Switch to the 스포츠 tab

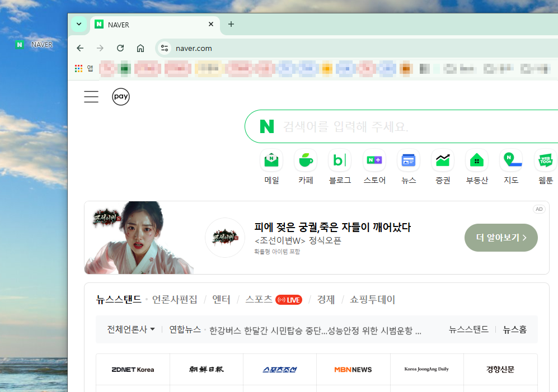point(259,300)
